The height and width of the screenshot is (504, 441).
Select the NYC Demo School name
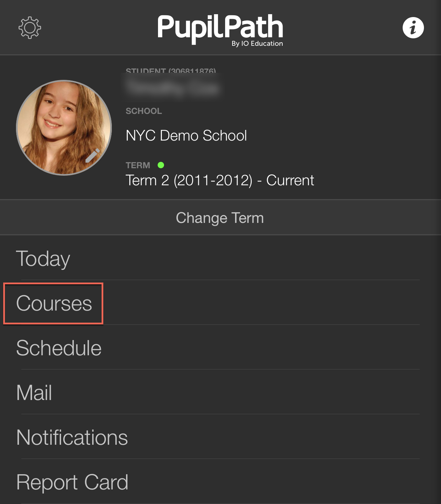click(186, 136)
